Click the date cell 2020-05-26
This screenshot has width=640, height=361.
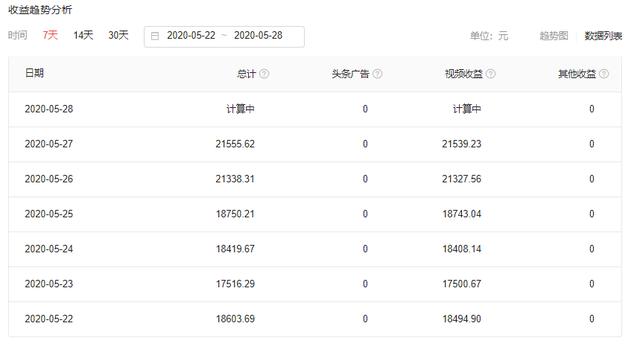pyautogui.click(x=49, y=179)
